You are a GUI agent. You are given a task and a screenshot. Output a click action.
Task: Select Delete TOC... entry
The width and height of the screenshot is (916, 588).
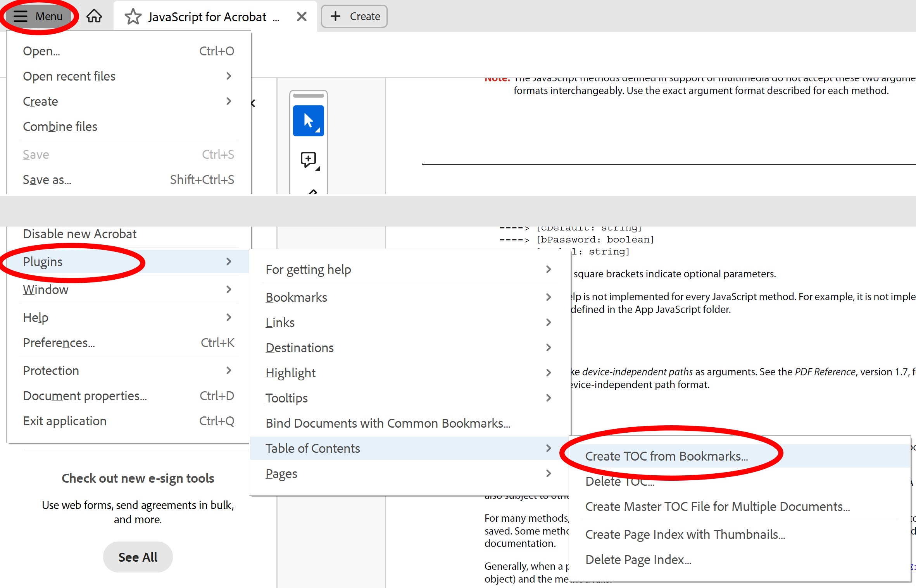click(740, 481)
